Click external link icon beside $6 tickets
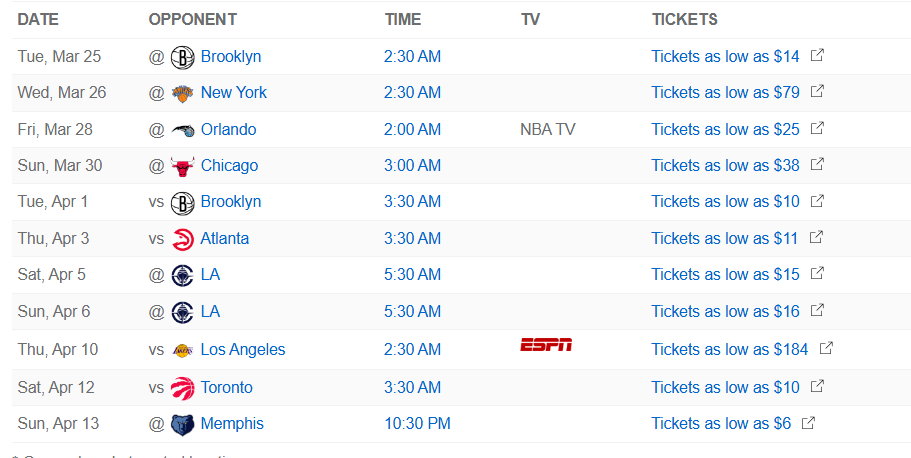This screenshot has width=911, height=458. click(x=808, y=423)
